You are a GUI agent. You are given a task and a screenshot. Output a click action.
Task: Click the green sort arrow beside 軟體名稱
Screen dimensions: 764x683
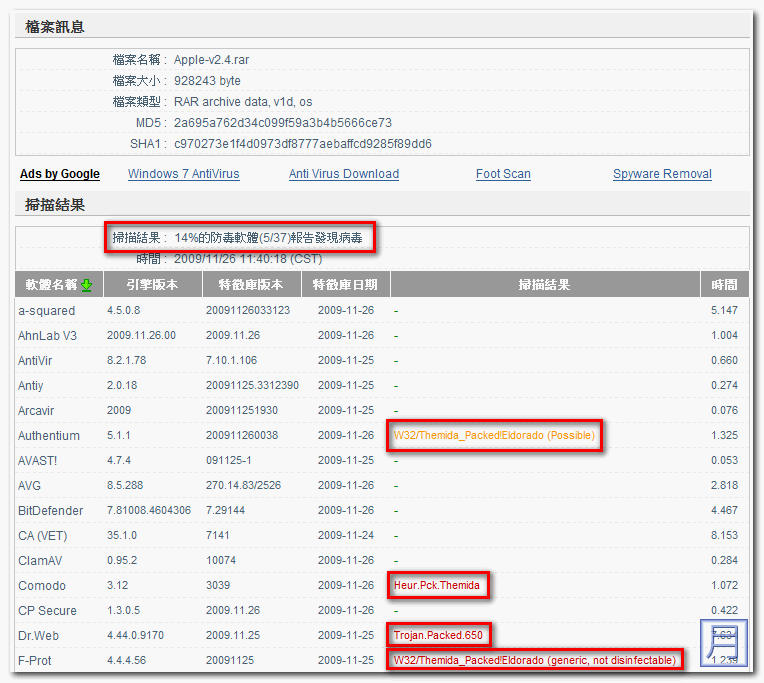tap(86, 285)
